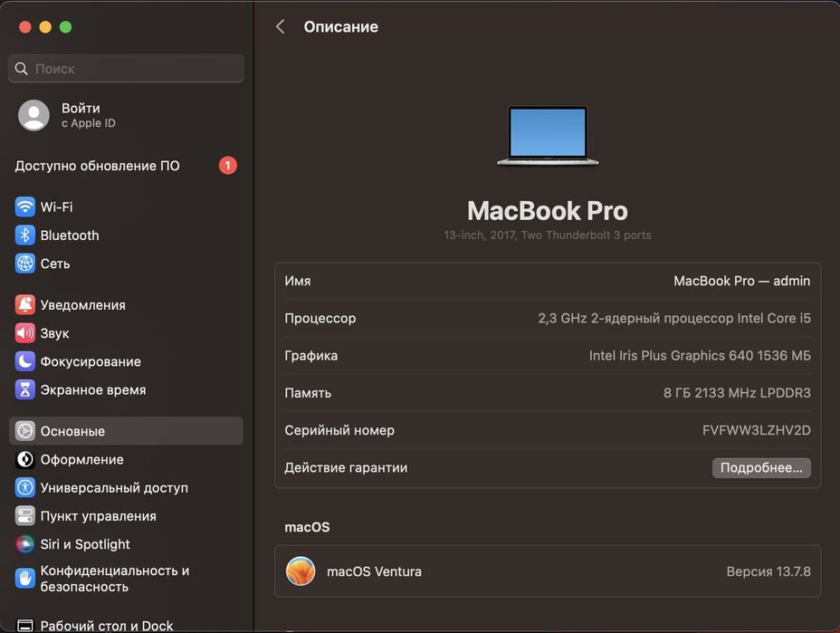The height and width of the screenshot is (633, 840).
Task: Click the Действие гарантии label
Action: (x=346, y=467)
